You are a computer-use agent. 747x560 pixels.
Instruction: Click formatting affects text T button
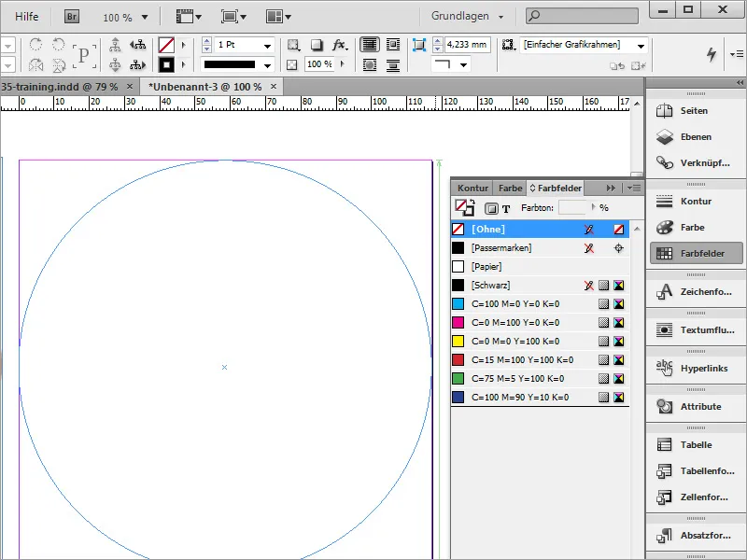(506, 208)
